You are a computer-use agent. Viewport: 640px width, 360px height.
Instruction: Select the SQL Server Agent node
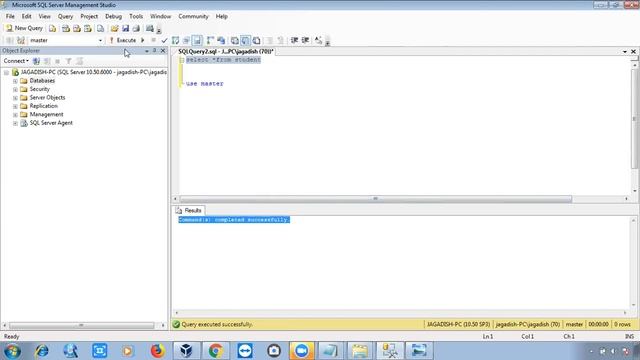point(51,123)
